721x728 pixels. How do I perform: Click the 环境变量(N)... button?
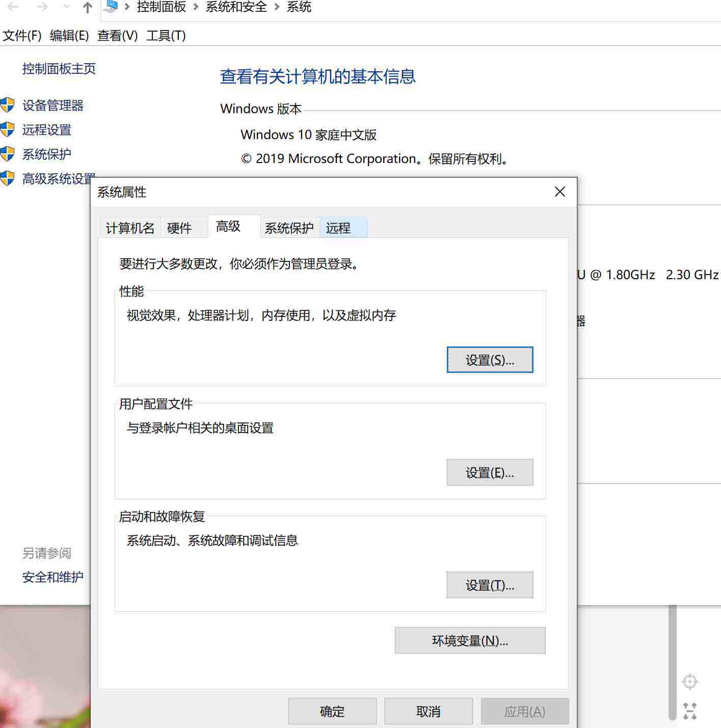point(470,640)
